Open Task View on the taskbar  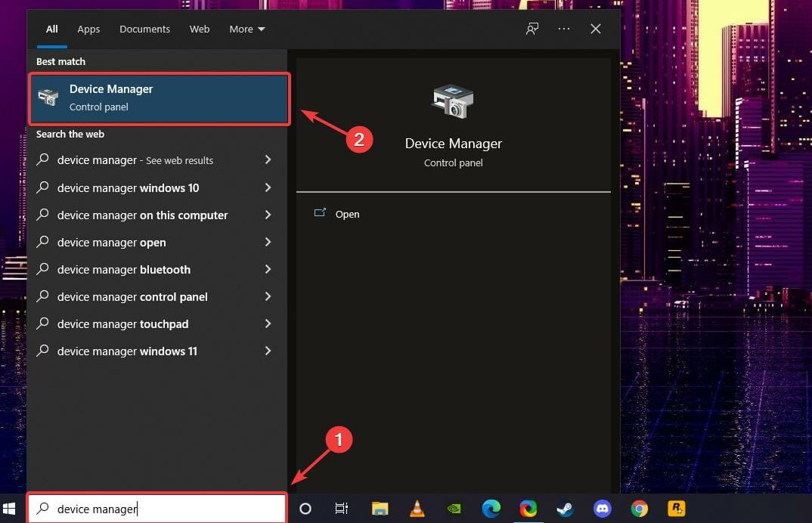click(x=341, y=509)
